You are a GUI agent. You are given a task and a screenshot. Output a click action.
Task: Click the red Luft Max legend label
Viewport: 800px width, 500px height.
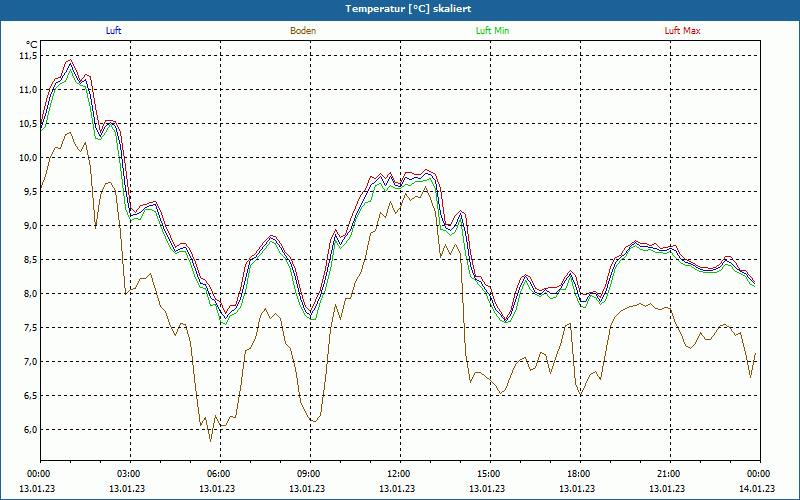coord(682,31)
